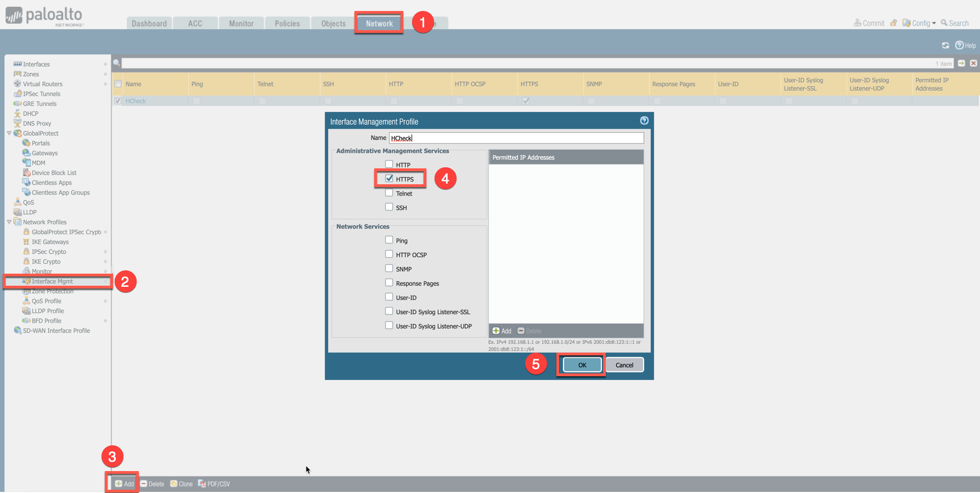The height and width of the screenshot is (493, 980).
Task: Enable the SSH checkbox
Action: coord(389,207)
